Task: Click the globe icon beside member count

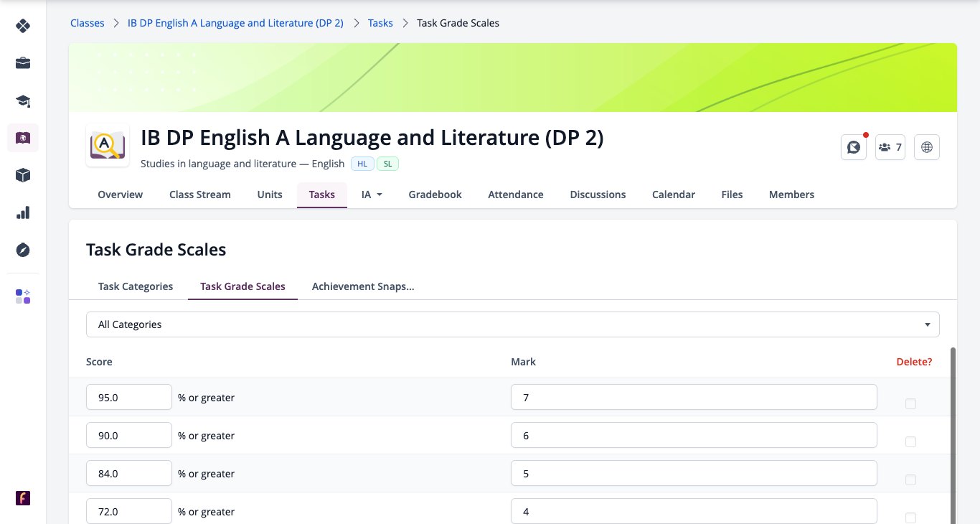Action: (x=927, y=147)
